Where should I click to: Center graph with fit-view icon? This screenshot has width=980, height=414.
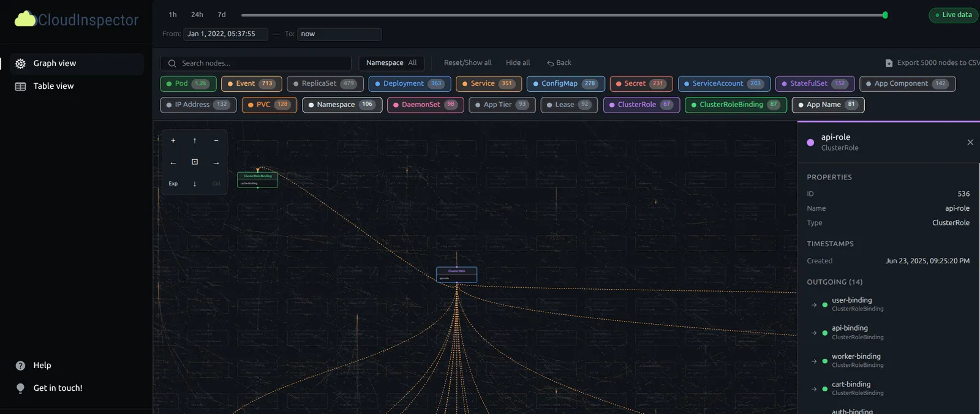pos(195,162)
